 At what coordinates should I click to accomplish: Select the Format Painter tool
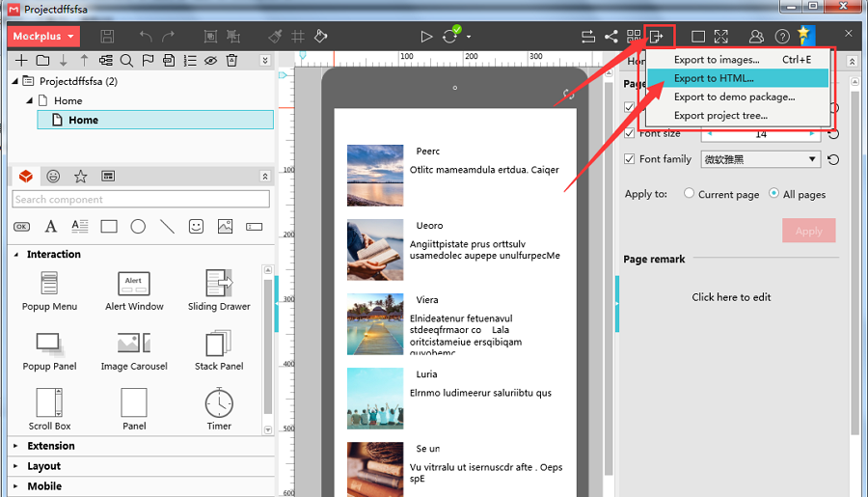(275, 37)
